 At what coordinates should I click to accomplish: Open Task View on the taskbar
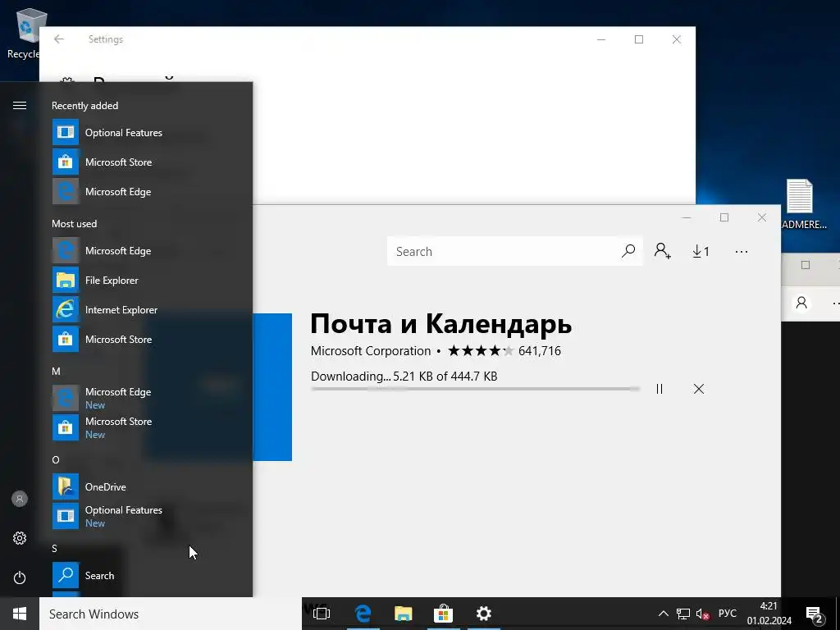[322, 614]
